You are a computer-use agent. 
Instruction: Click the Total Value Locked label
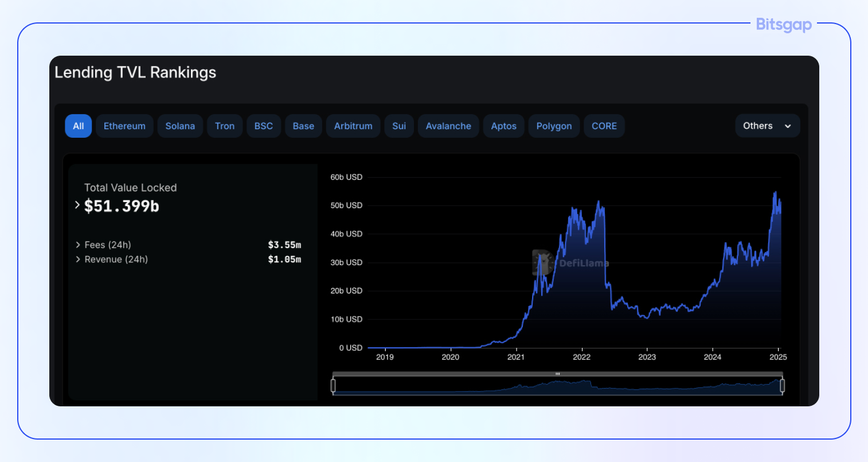[131, 188]
